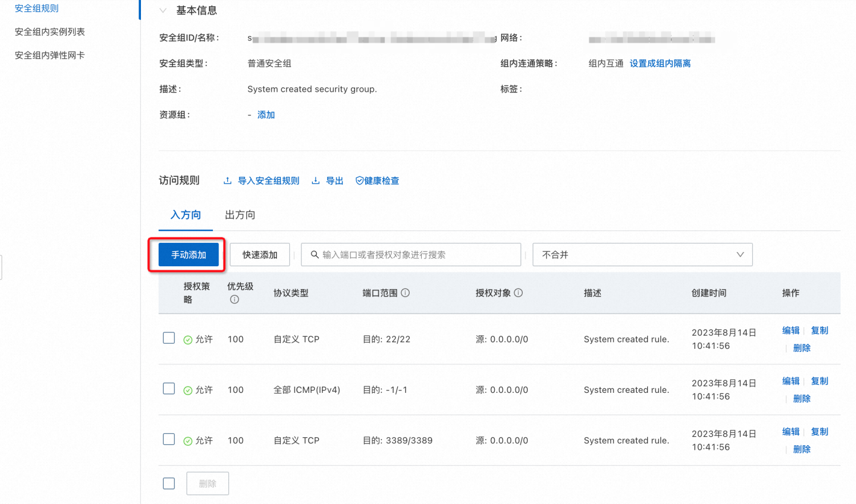Click the 目的: 22/22 port range cell
This screenshot has height=504, width=856.
[x=386, y=339]
